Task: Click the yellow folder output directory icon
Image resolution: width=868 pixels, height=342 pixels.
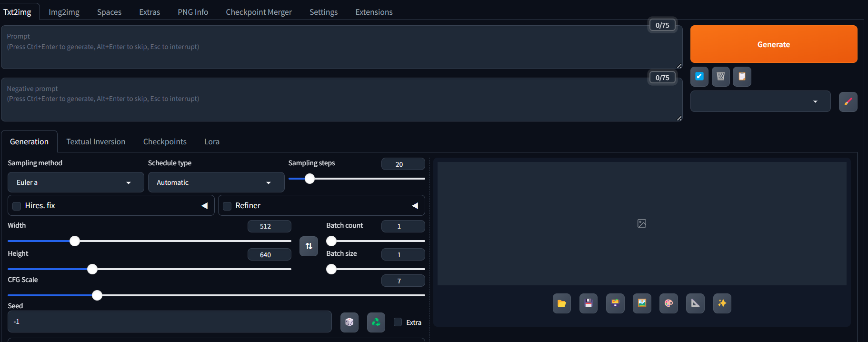Action: [561, 303]
